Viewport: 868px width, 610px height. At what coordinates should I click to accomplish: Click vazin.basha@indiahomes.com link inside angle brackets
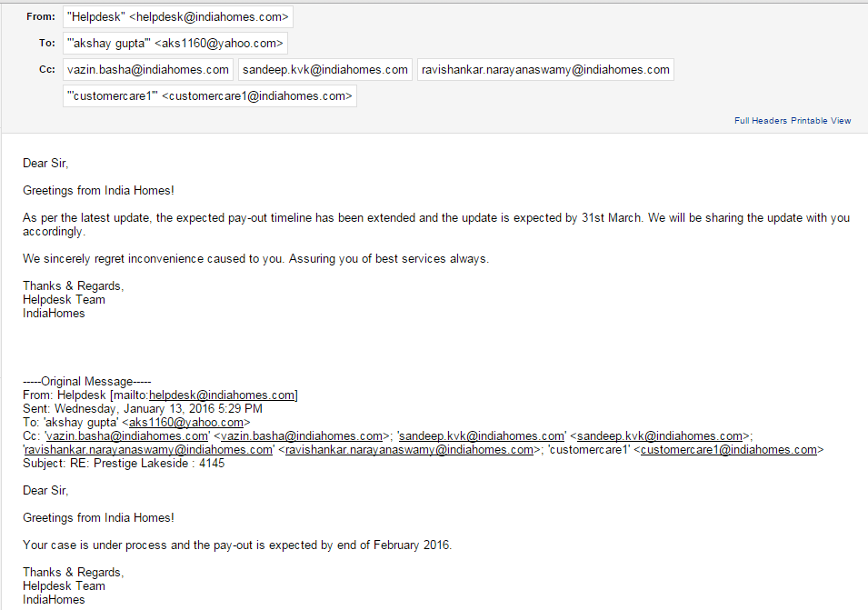[302, 436]
